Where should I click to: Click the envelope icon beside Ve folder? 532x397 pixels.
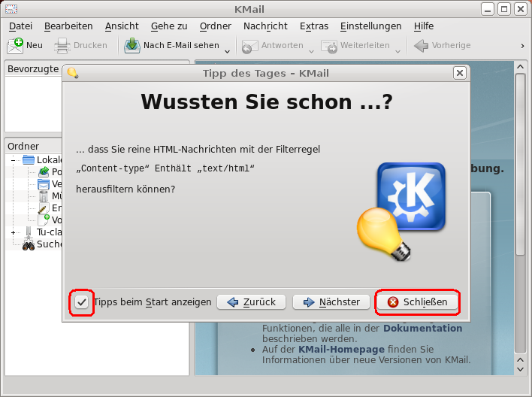pyautogui.click(x=44, y=184)
